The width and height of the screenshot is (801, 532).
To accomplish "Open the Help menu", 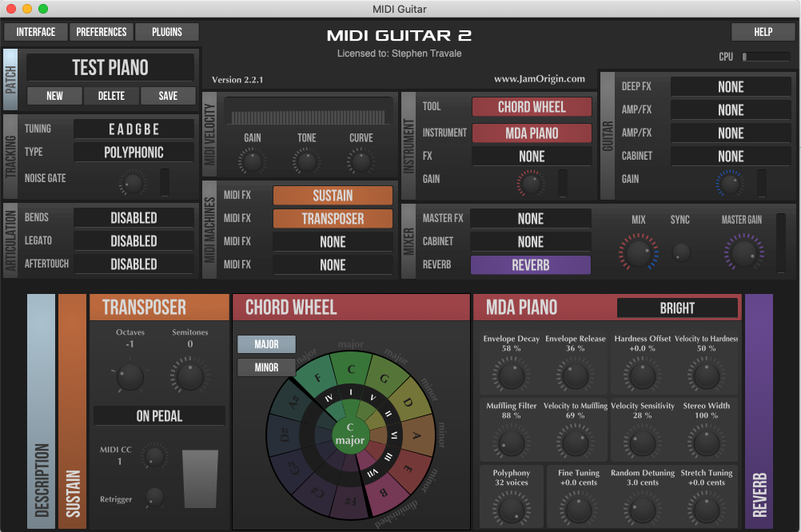I will pyautogui.click(x=763, y=32).
